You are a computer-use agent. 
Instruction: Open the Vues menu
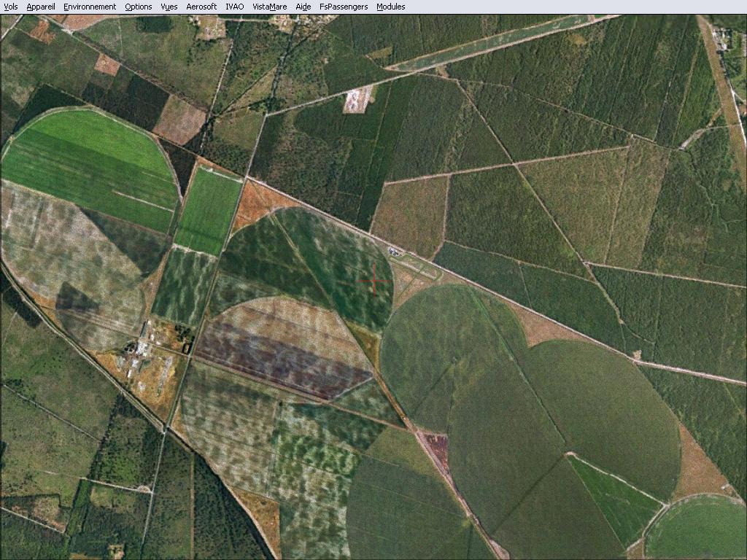pos(169,7)
